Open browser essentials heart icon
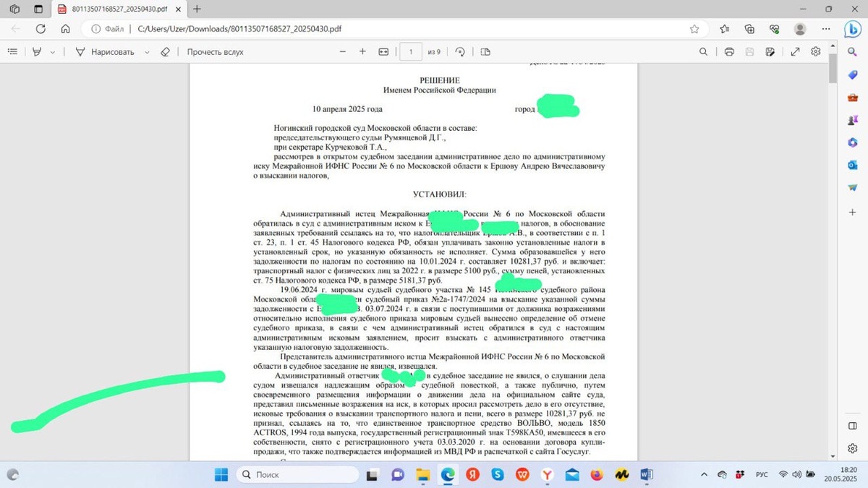The width and height of the screenshot is (868, 488). click(x=774, y=29)
